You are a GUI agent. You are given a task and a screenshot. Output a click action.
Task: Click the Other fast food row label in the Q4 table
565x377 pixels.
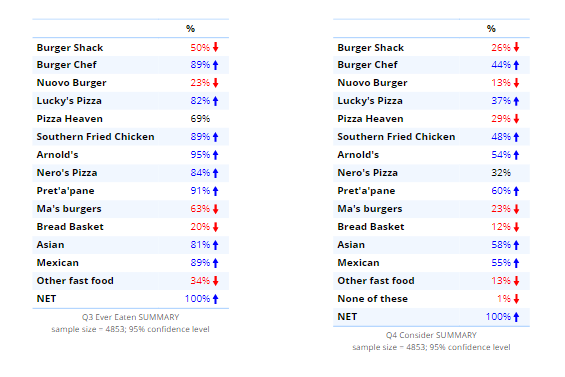point(376,280)
